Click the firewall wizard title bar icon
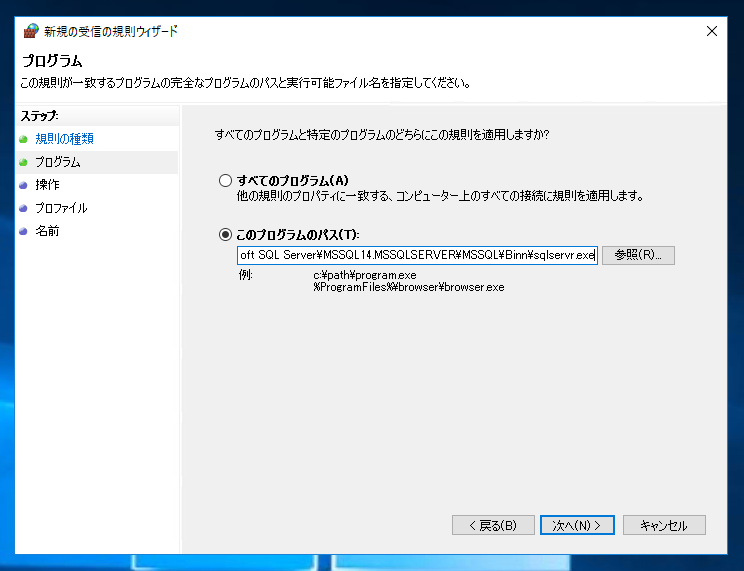Viewport: 744px width, 571px height. [31, 31]
